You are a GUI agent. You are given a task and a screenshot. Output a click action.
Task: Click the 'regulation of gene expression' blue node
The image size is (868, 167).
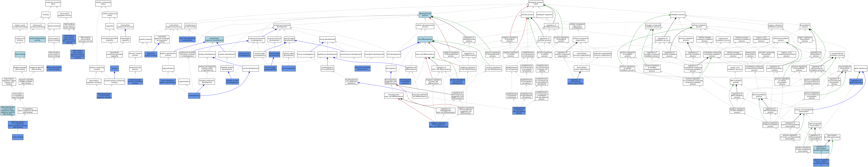pyautogui.click(x=856, y=82)
